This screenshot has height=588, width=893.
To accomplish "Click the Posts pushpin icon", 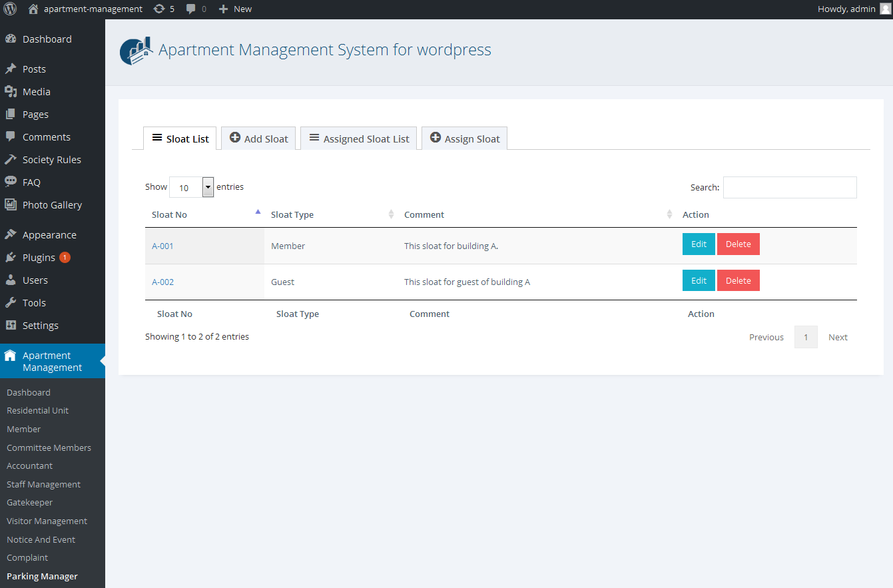I will [11, 69].
